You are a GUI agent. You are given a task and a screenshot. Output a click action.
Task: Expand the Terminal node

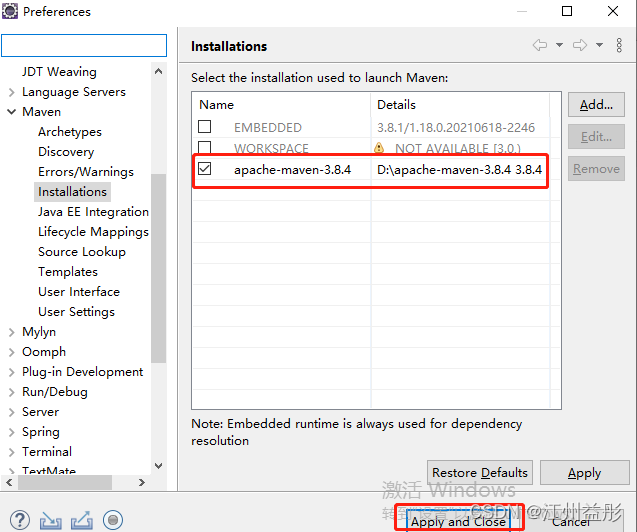(x=12, y=452)
